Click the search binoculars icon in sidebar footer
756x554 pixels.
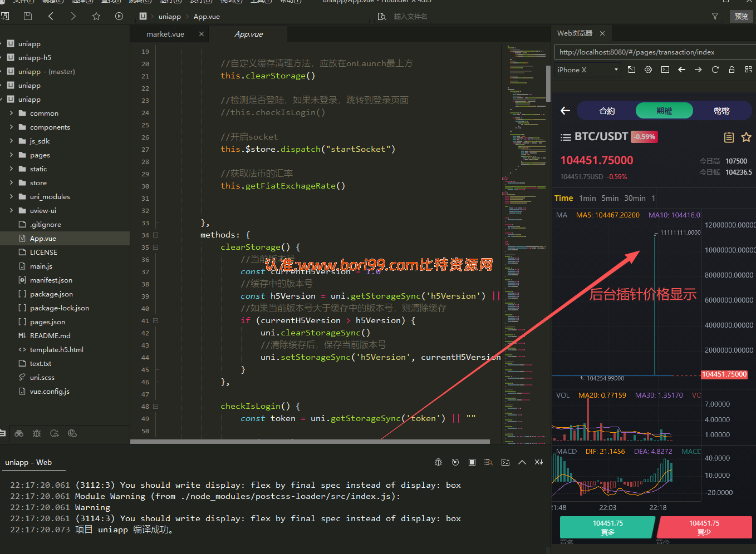[19, 433]
